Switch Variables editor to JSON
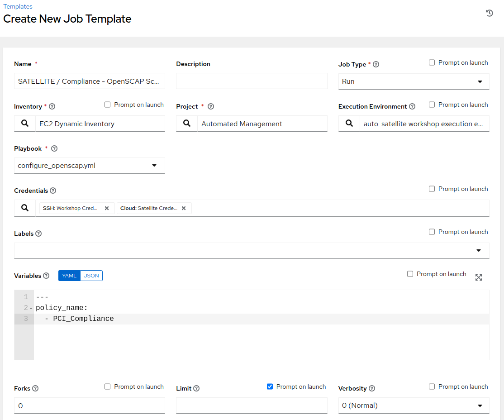 [x=91, y=276]
